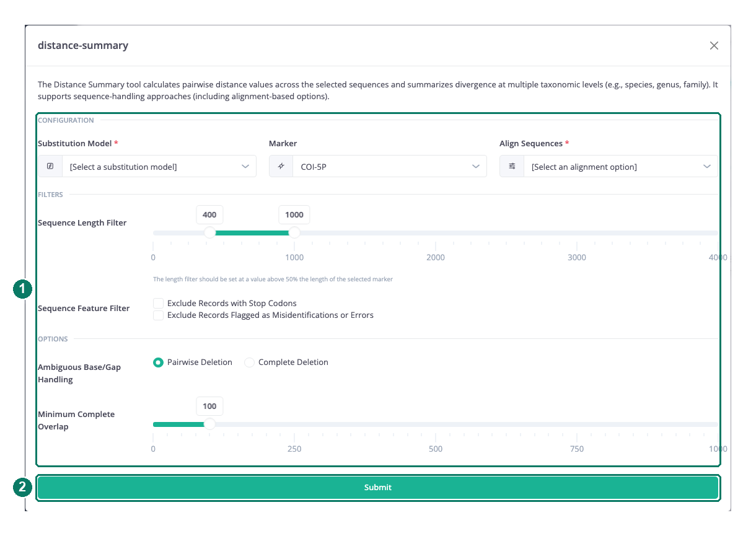Open the Substitution Model dropdown
Viewport: 756px width, 536px height.
(147, 166)
